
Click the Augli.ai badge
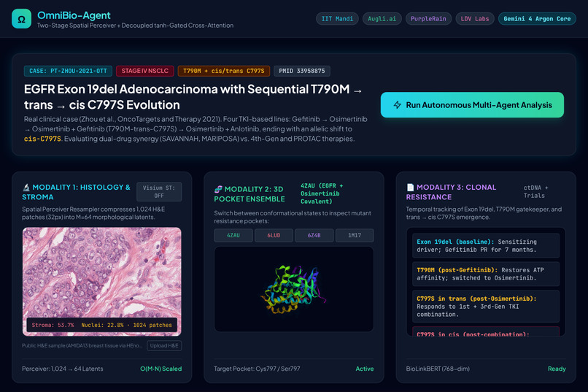(382, 19)
